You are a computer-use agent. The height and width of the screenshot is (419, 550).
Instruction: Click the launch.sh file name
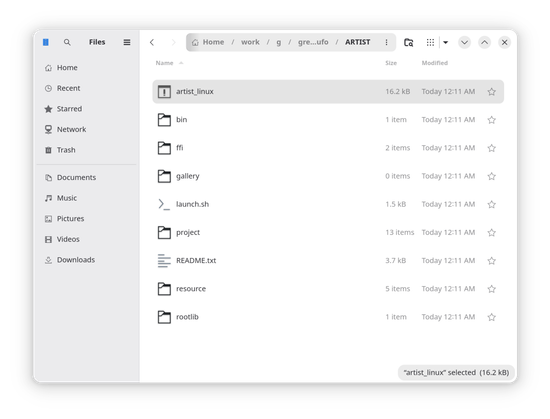tap(192, 204)
